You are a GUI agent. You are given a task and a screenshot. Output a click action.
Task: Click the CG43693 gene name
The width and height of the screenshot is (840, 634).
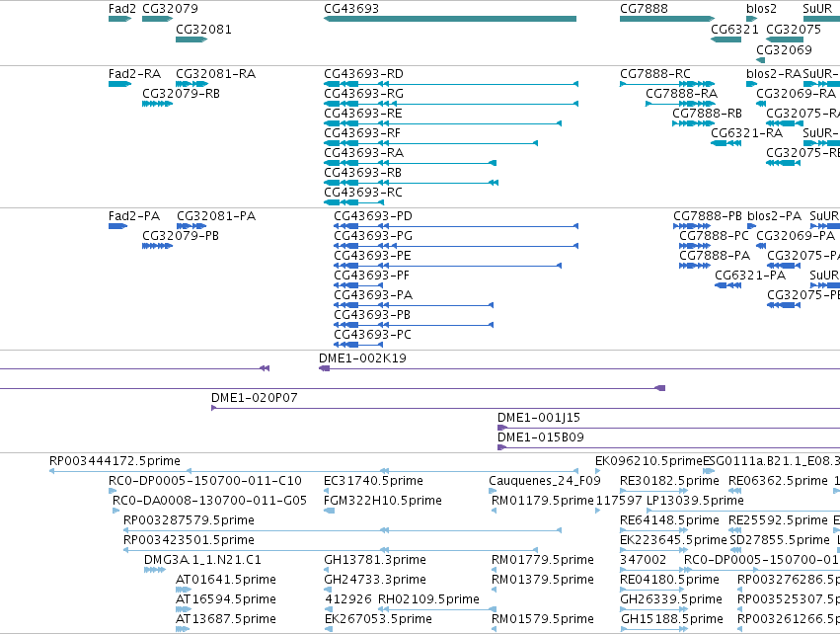[351, 9]
